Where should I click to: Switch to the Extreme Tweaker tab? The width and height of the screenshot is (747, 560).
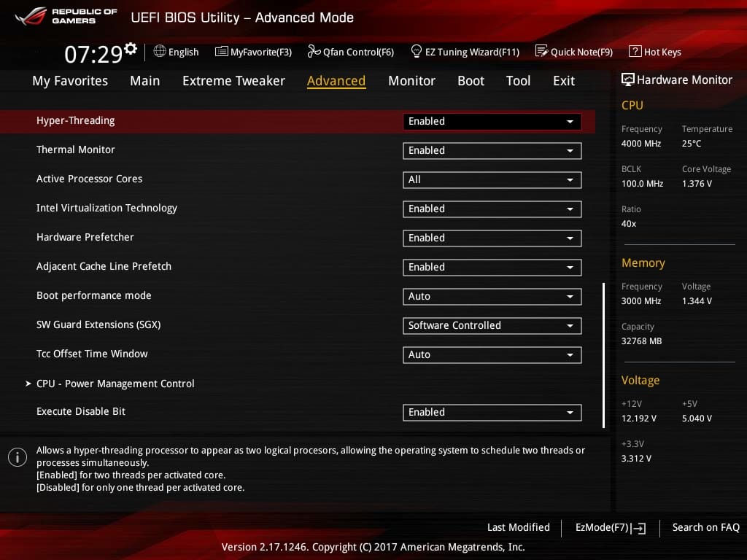coord(233,81)
